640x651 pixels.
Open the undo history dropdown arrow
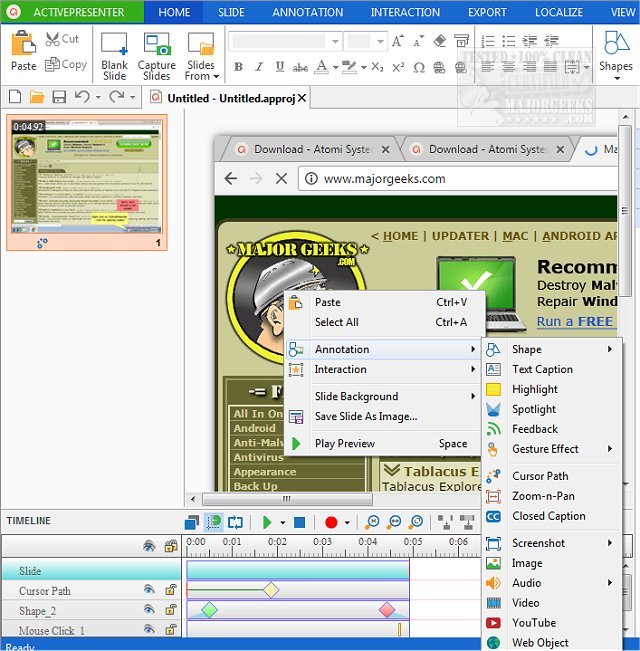pyautogui.click(x=98, y=98)
